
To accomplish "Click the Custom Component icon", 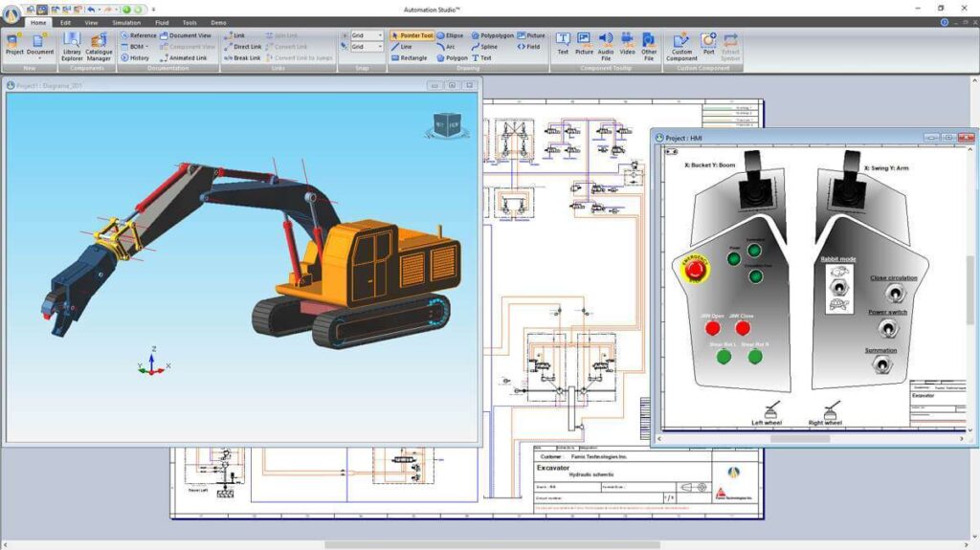I will click(x=681, y=44).
